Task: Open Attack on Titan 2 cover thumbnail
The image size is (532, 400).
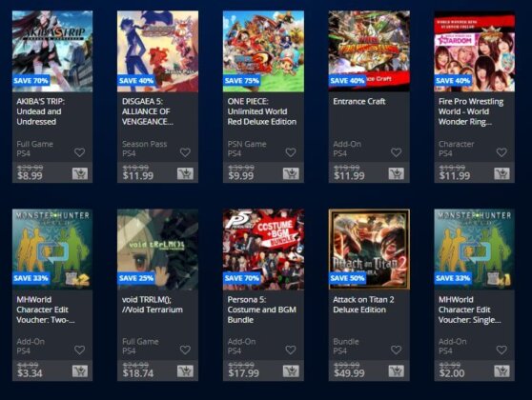Action: 369,250
